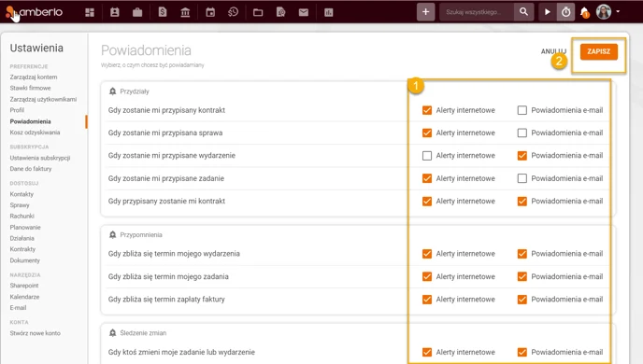643x364 pixels.
Task: Click the user avatar picture
Action: tap(604, 12)
